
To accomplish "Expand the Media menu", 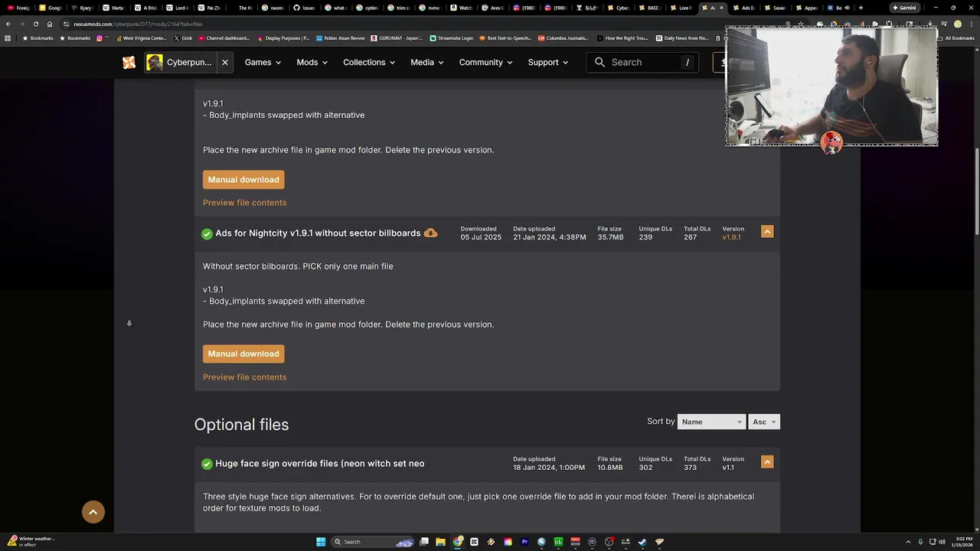I will [x=426, y=63].
